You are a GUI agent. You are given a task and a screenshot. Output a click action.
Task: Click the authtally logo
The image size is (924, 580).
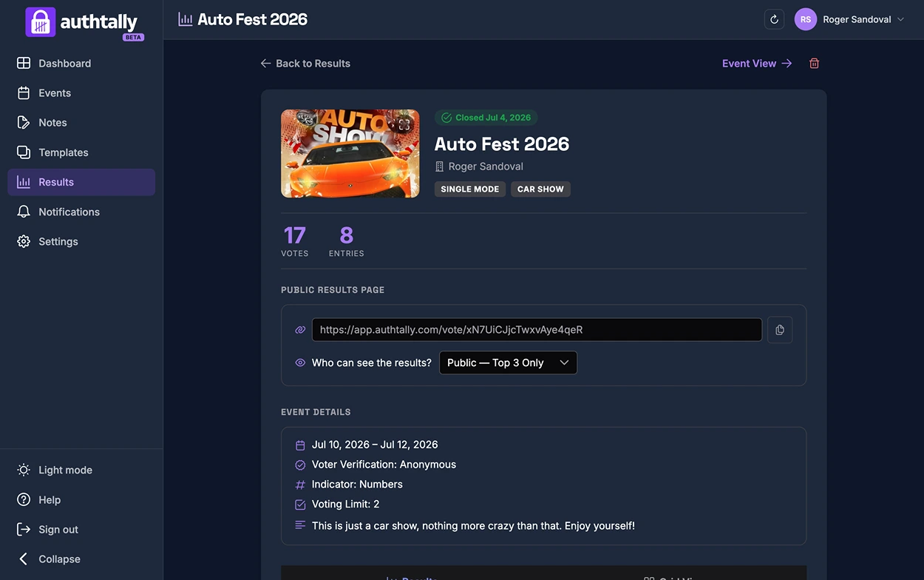(x=84, y=22)
